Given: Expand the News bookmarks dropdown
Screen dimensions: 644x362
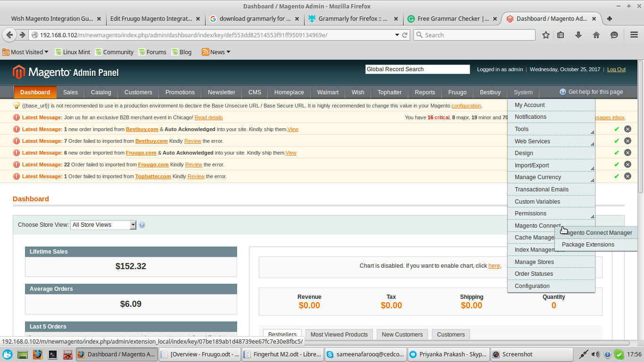Looking at the screenshot, I should coord(216,52).
